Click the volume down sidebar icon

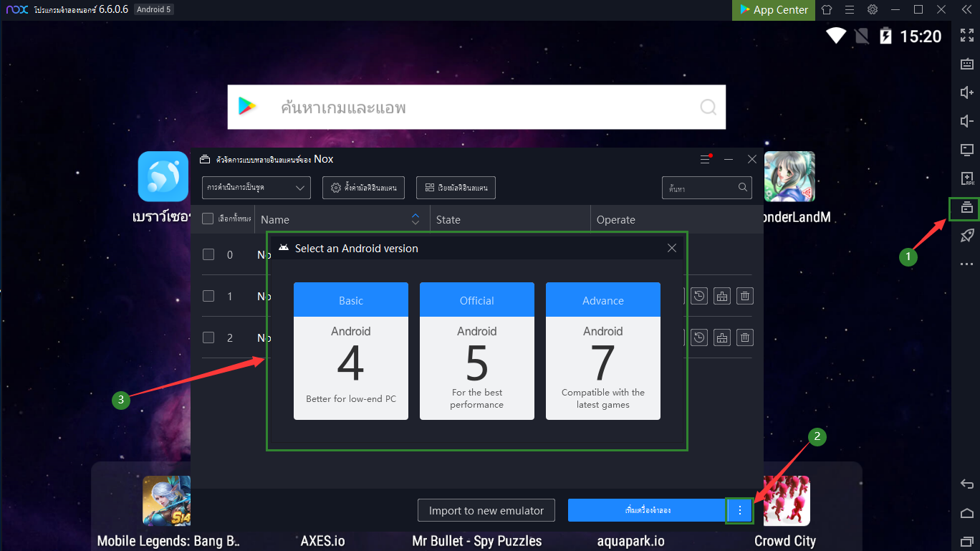966,121
